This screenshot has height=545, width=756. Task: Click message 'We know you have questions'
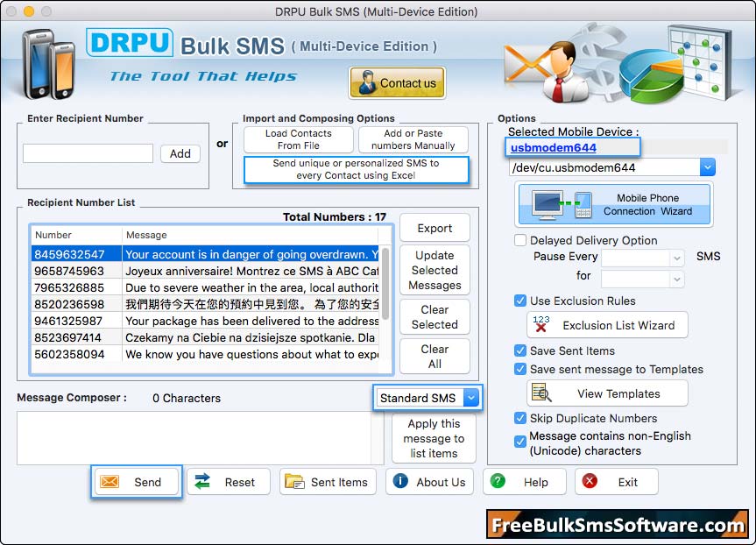[251, 354]
